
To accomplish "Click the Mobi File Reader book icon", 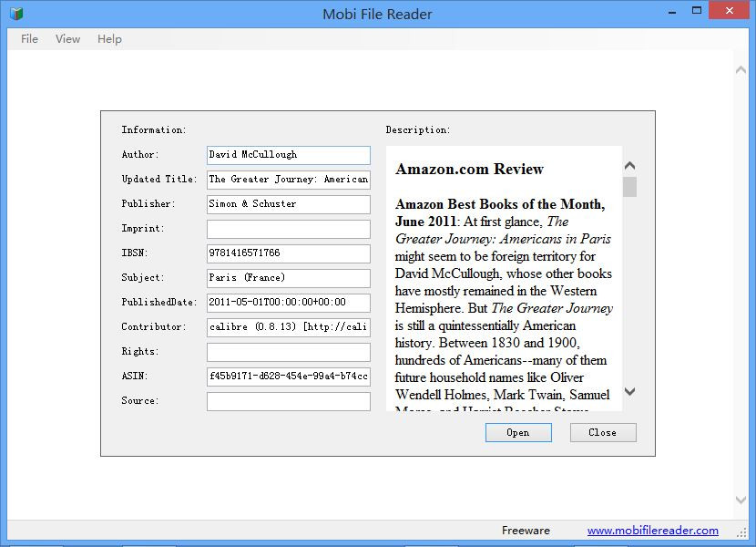I will point(16,14).
